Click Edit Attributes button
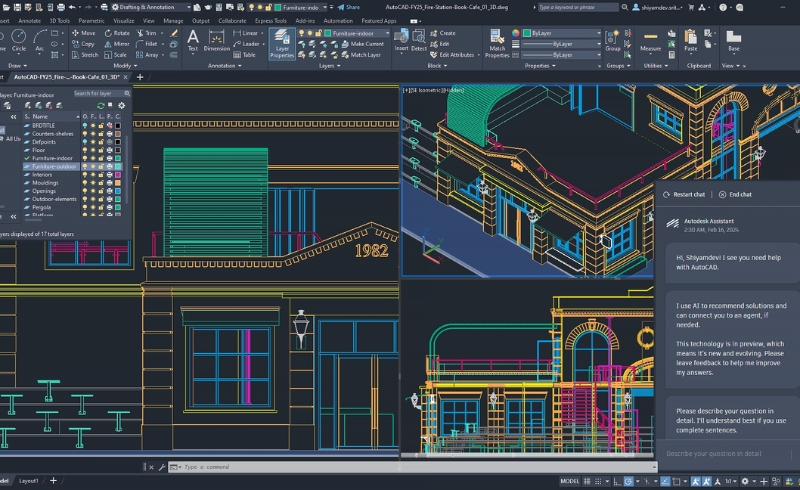 click(452, 55)
